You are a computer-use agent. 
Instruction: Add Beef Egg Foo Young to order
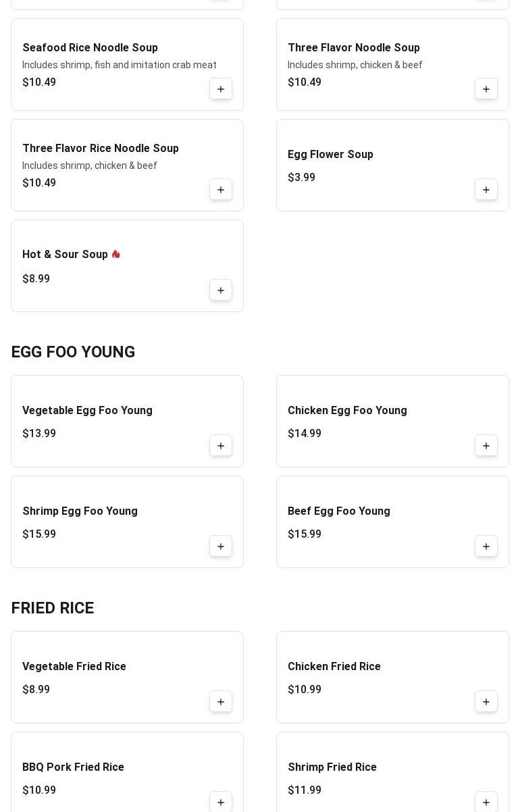[486, 547]
